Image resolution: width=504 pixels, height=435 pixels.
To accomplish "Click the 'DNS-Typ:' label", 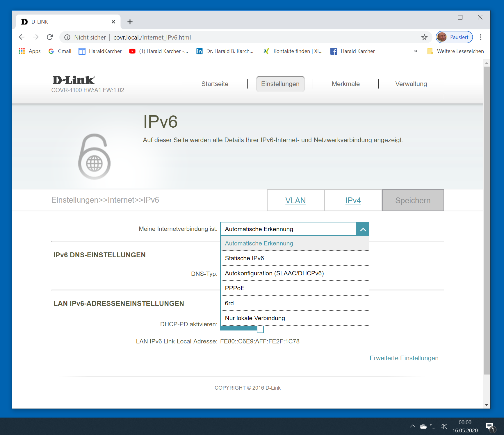I will tap(204, 274).
